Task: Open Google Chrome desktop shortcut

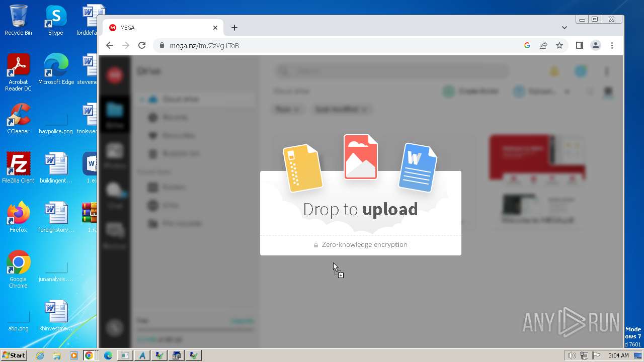Action: pyautogui.click(x=18, y=269)
